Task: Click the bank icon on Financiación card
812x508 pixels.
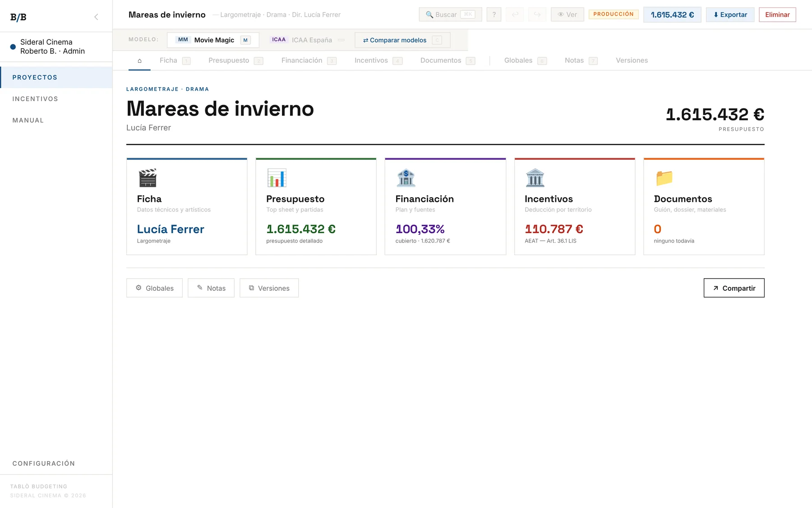Action: [x=406, y=178]
